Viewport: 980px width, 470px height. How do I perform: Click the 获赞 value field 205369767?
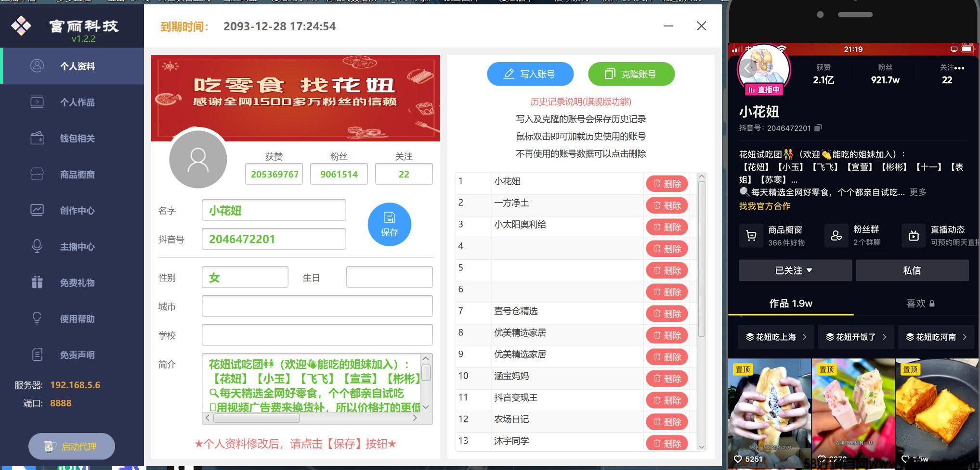pos(274,174)
